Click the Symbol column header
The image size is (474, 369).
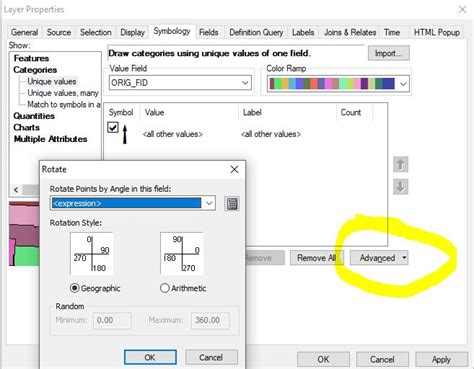pos(121,113)
